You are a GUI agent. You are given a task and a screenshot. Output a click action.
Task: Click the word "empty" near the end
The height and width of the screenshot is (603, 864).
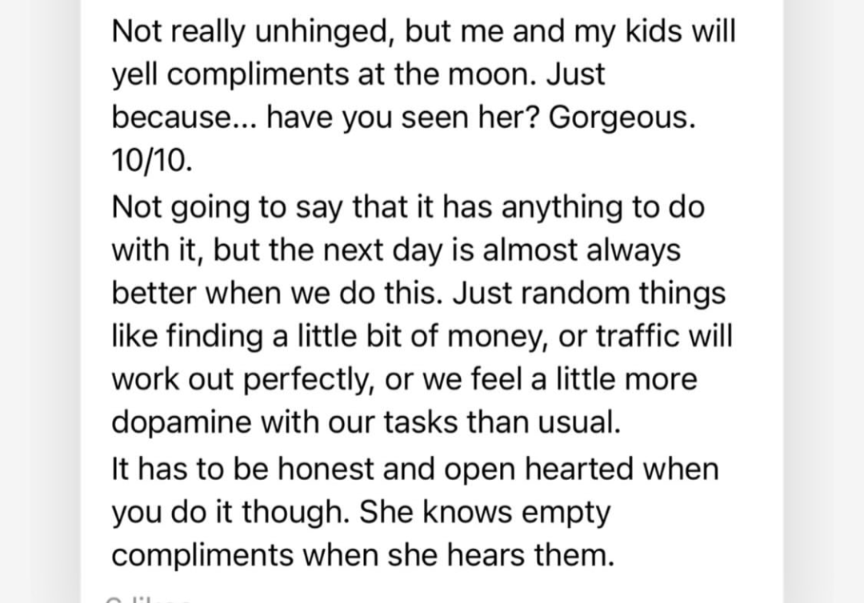point(562,512)
